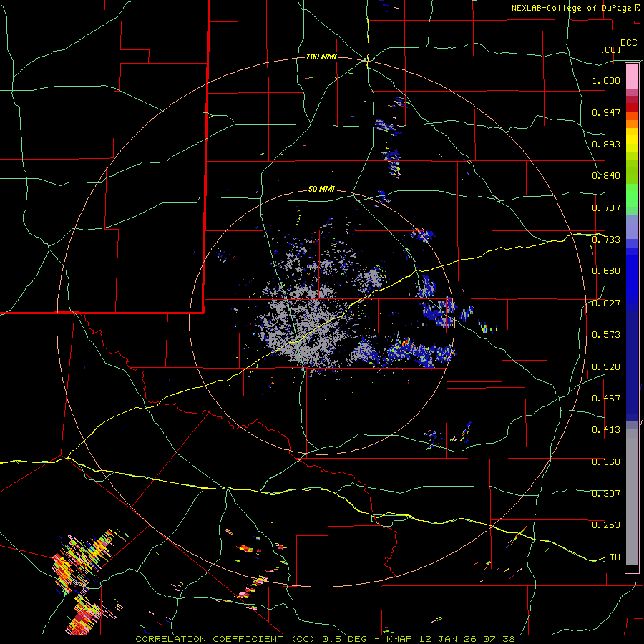Viewport: 644px width, 644px height.
Task: Click the 0.947 scale value
Action: [606, 112]
